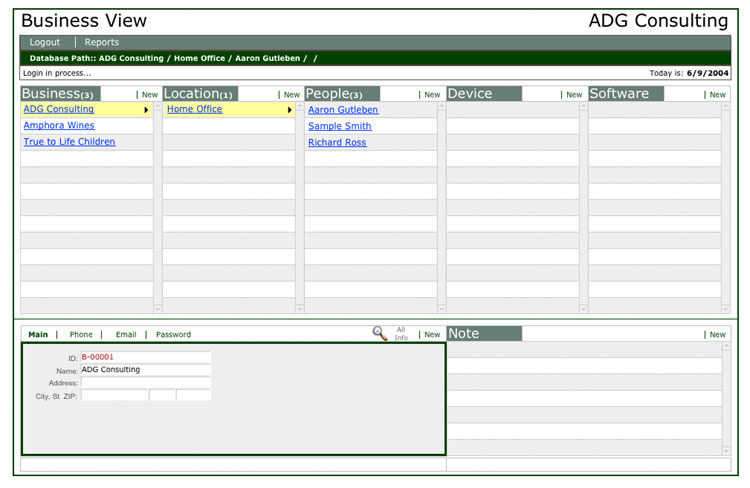Create a New entry in Device column
The height and width of the screenshot is (488, 750).
click(x=574, y=95)
